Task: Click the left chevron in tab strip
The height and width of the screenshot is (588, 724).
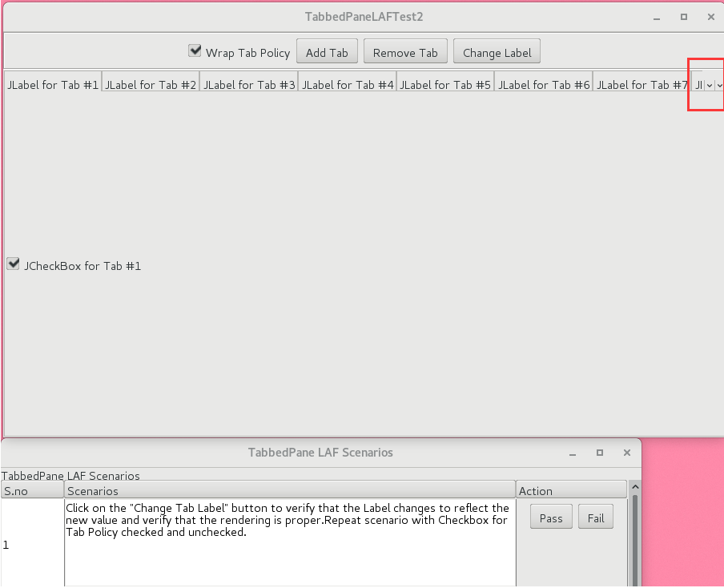Action: point(709,85)
